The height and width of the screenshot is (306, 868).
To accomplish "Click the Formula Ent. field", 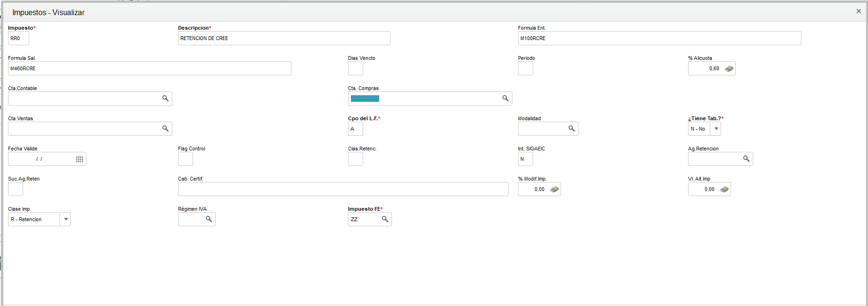I will (659, 38).
